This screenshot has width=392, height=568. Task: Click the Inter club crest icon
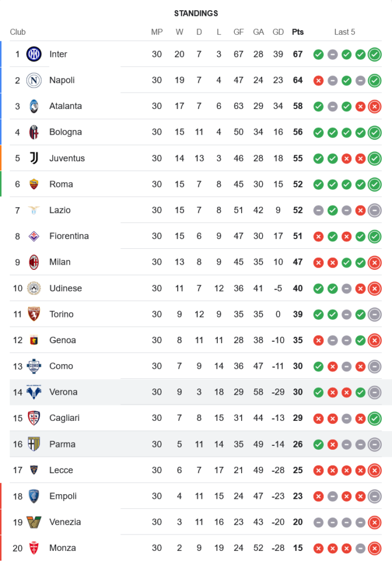pos(34,54)
